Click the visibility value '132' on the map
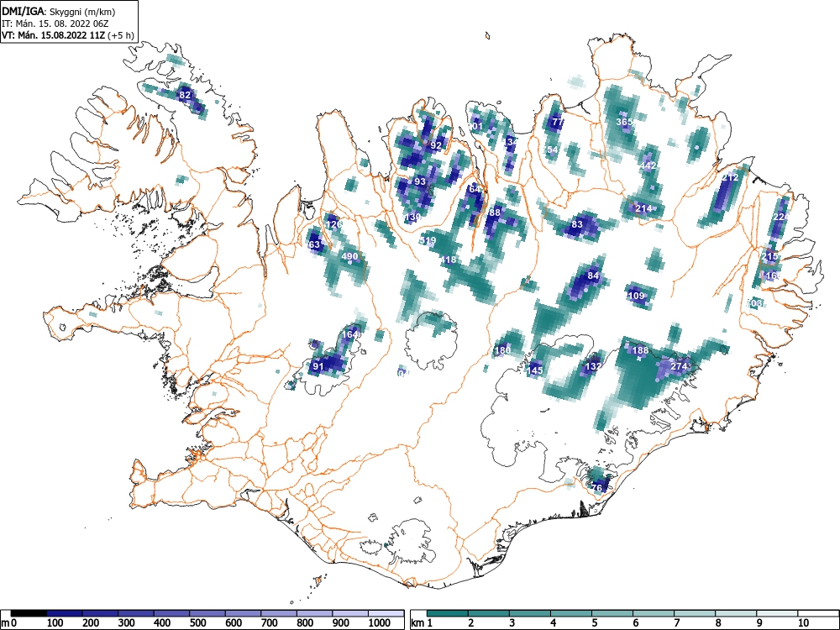Image resolution: width=840 pixels, height=630 pixels. [x=593, y=366]
